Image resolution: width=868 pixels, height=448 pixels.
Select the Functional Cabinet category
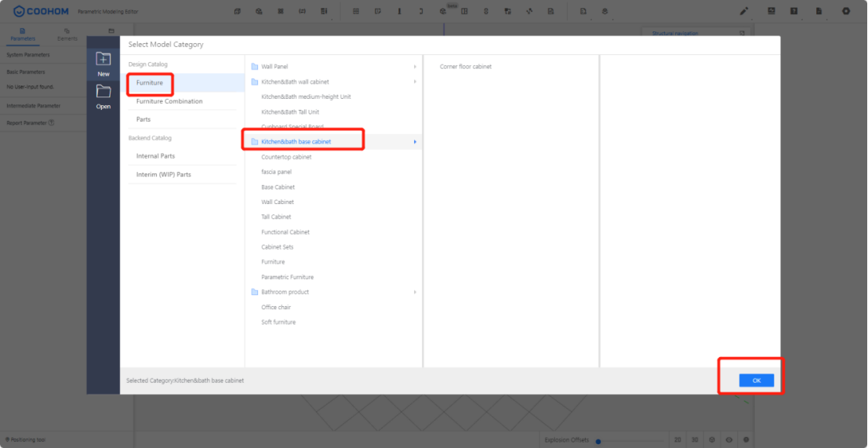[285, 232]
